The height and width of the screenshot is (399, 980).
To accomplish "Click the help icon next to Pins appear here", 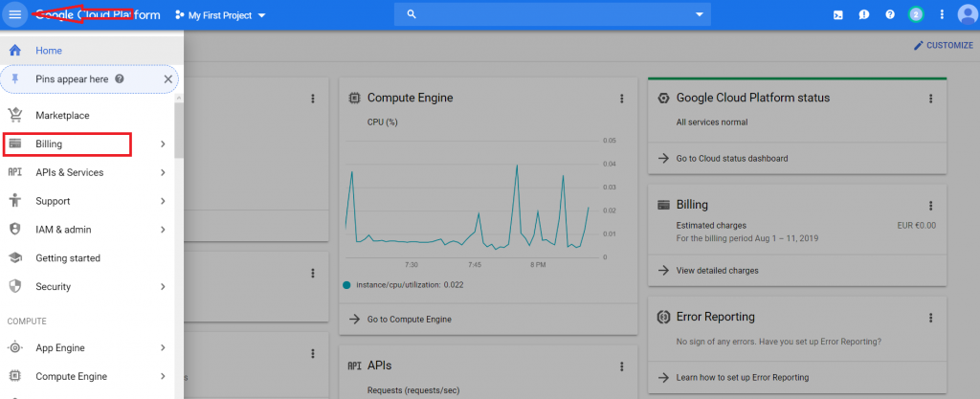I will pyautogui.click(x=120, y=79).
